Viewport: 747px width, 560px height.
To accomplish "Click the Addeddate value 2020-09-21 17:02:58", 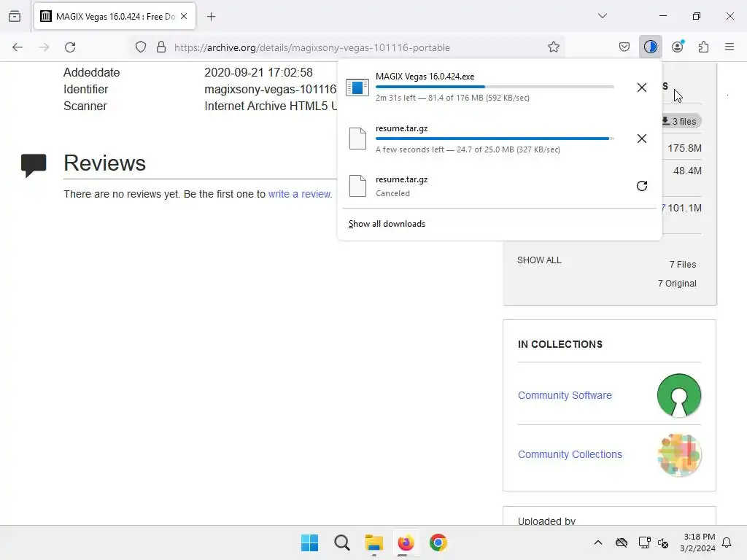I will click(x=259, y=72).
